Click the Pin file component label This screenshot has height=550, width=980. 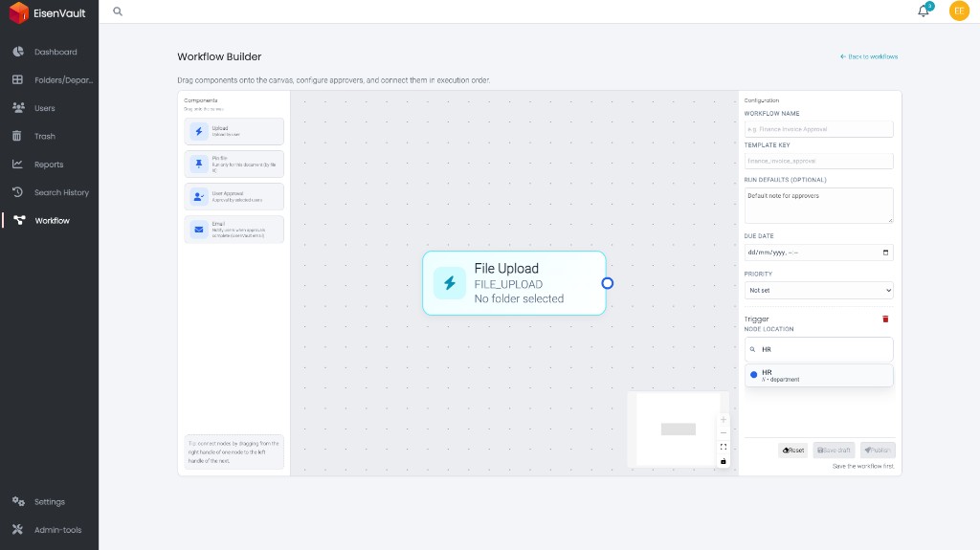(x=219, y=158)
